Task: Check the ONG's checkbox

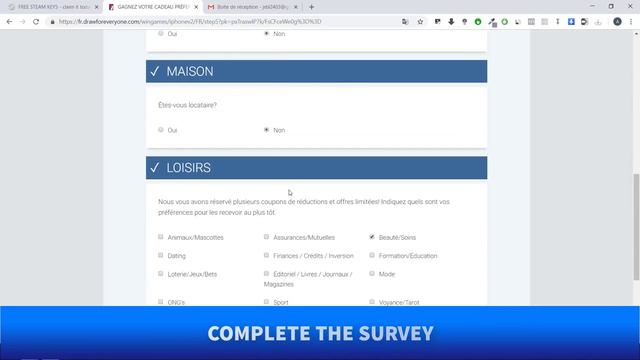Action: [x=160, y=302]
